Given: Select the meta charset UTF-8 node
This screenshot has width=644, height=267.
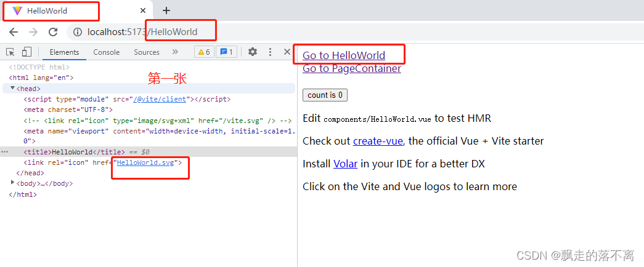Looking at the screenshot, I should point(68,110).
